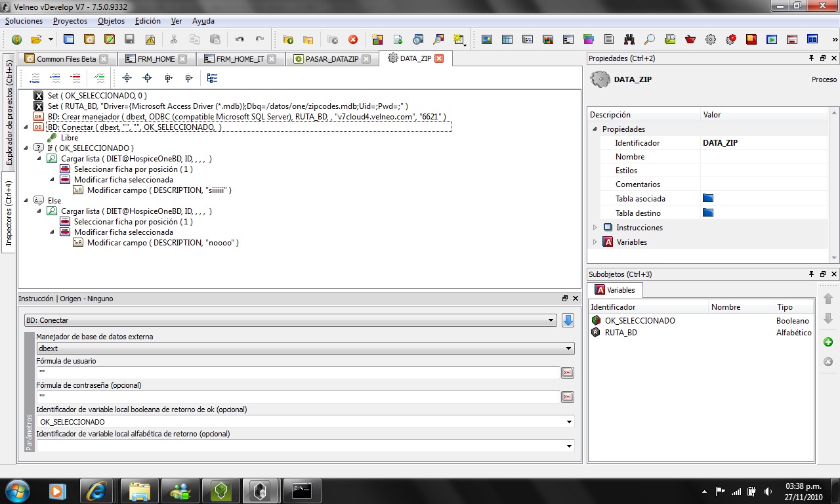The width and height of the screenshot is (840, 504).
Task: Click the green comment-line icon in editor toolbar
Action: coord(99,78)
